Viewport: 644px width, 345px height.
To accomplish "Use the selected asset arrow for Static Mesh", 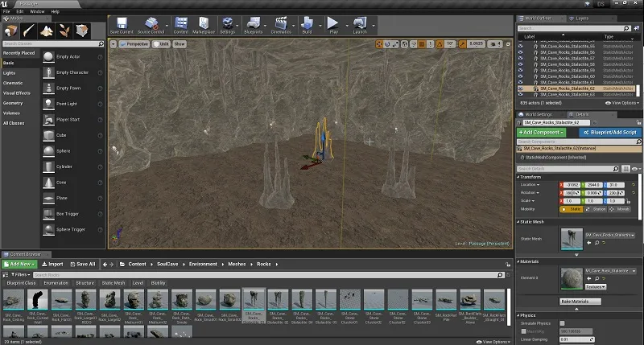I will click(x=589, y=243).
